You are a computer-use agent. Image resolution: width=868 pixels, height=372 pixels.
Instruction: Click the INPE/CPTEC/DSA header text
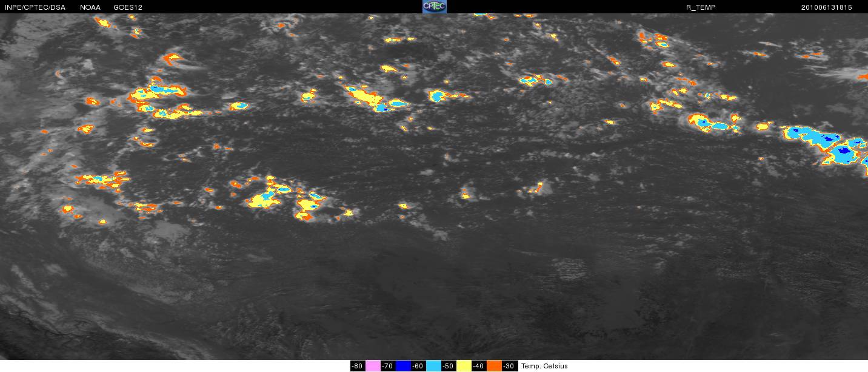35,7
